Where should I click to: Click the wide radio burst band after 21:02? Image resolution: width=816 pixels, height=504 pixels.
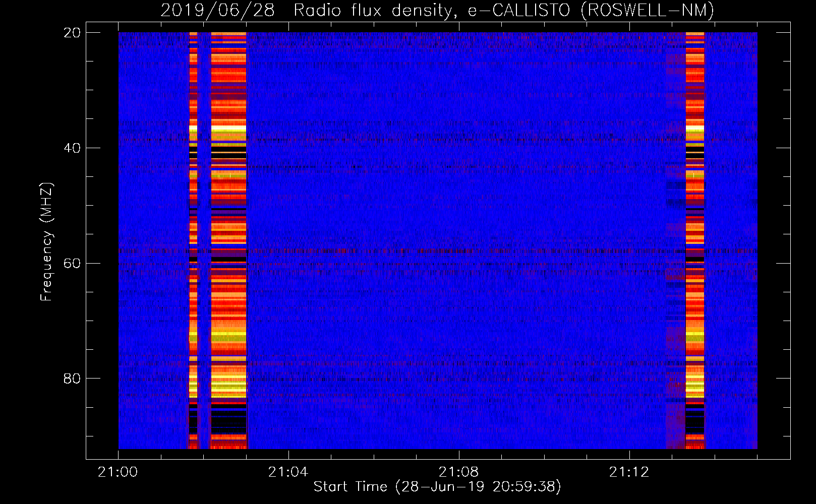click(229, 240)
